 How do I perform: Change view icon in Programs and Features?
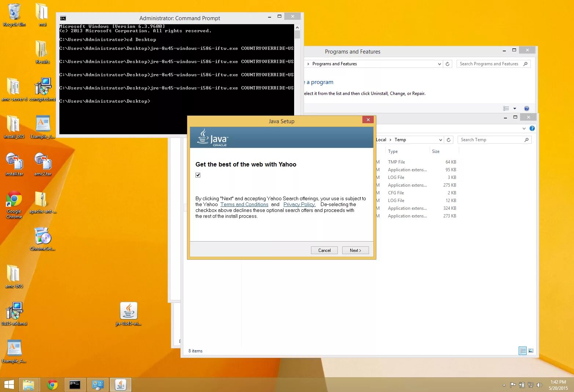pyautogui.click(x=506, y=109)
